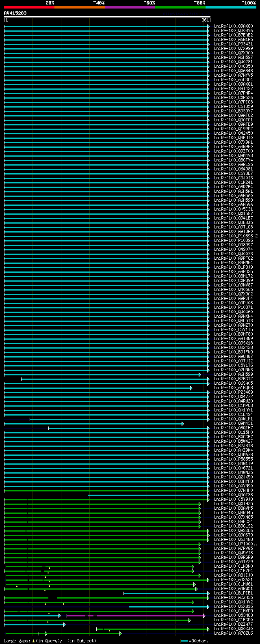Select subject label UniRef100_Q40565
This screenshot has width=260, height=644.
(x=233, y=289)
